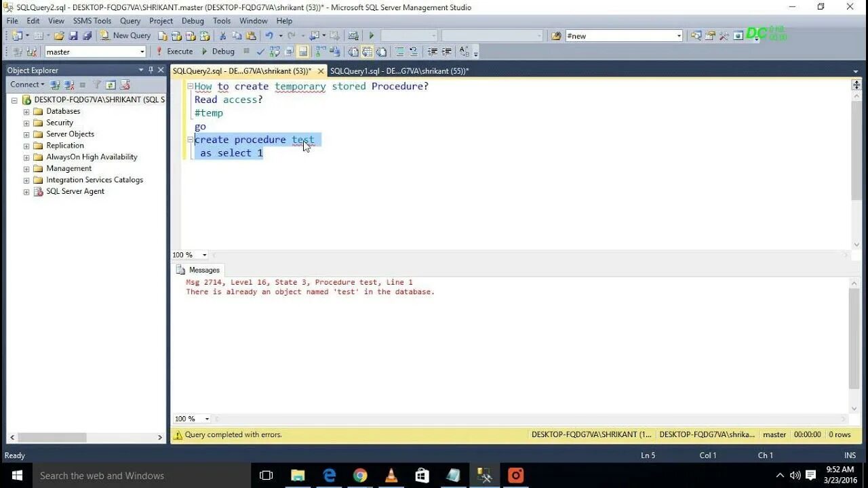Click Refresh icon in Object Explorer toolbar
This screenshot has height=488, width=868.
pyautogui.click(x=111, y=85)
